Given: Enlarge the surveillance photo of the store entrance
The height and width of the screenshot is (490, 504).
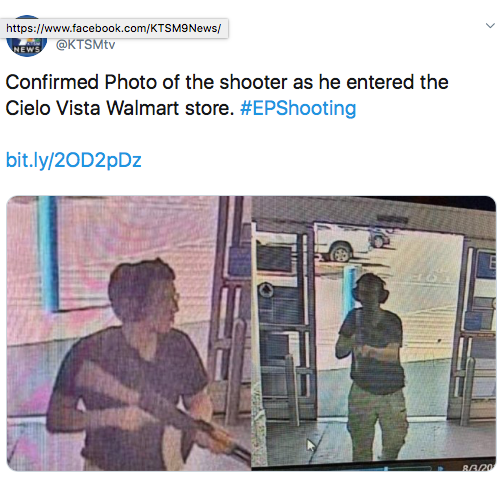Looking at the screenshot, I should tap(374, 333).
